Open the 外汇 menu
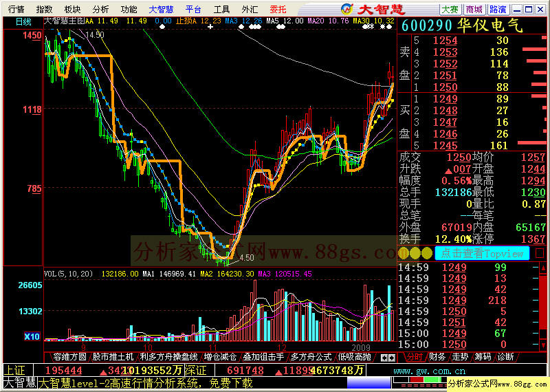This screenshot has width=550, height=392. pyautogui.click(x=250, y=10)
